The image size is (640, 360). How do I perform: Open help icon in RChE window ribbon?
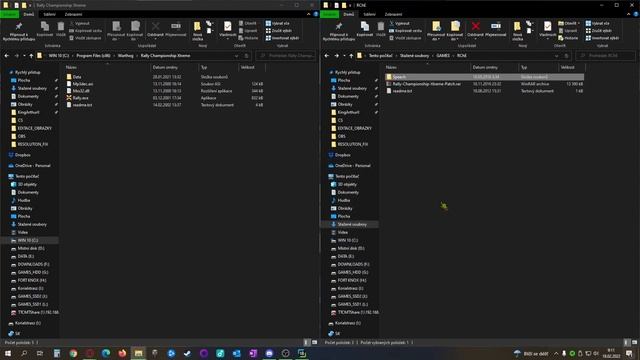coord(636,14)
